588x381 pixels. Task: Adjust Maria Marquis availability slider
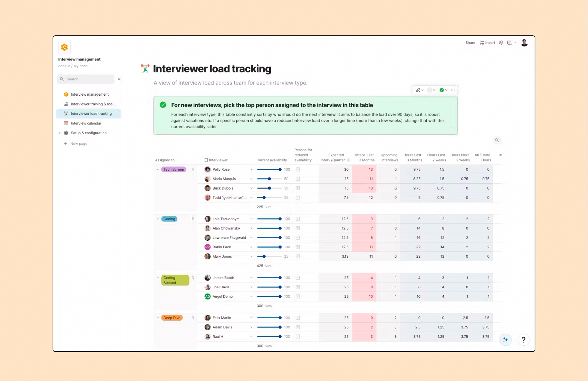(269, 179)
